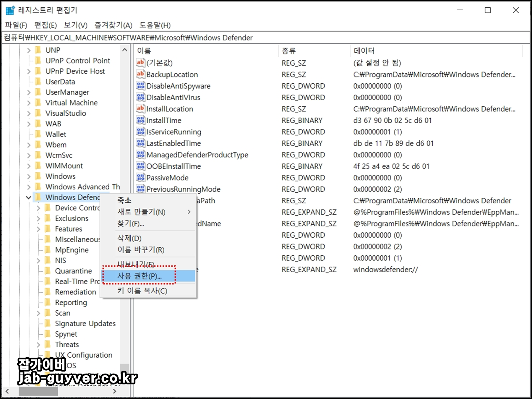Click the windowsdefender:// data value
The image size is (532, 399).
pyautogui.click(x=385, y=269)
